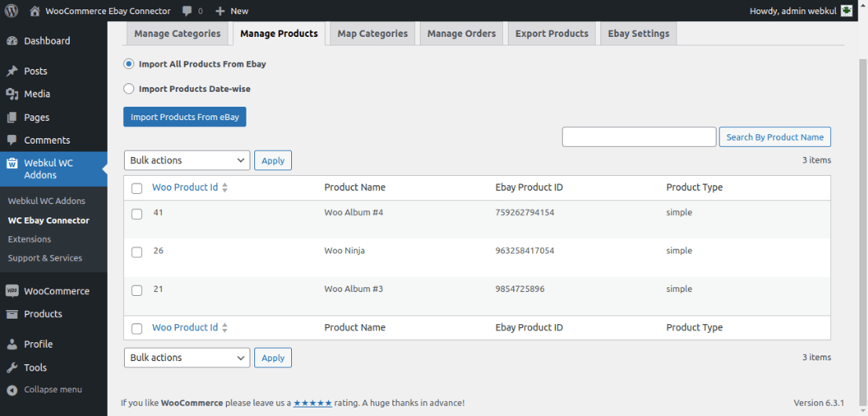Viewport: 868px width, 416px height.
Task: Open the Ebay Settings tab
Action: coord(638,34)
